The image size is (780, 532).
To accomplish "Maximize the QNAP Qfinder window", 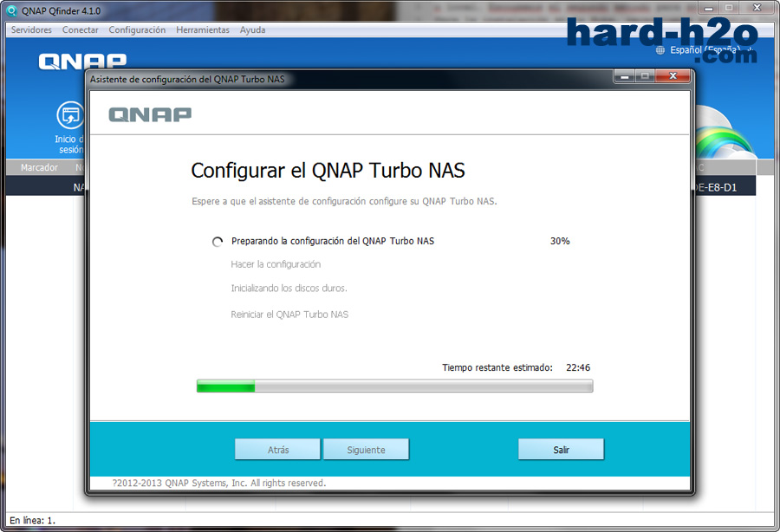I will pos(729,8).
